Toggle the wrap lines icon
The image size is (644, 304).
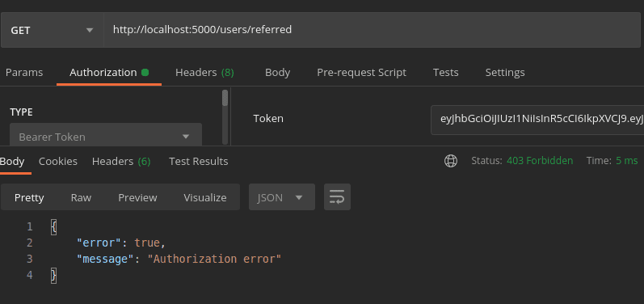tap(337, 197)
